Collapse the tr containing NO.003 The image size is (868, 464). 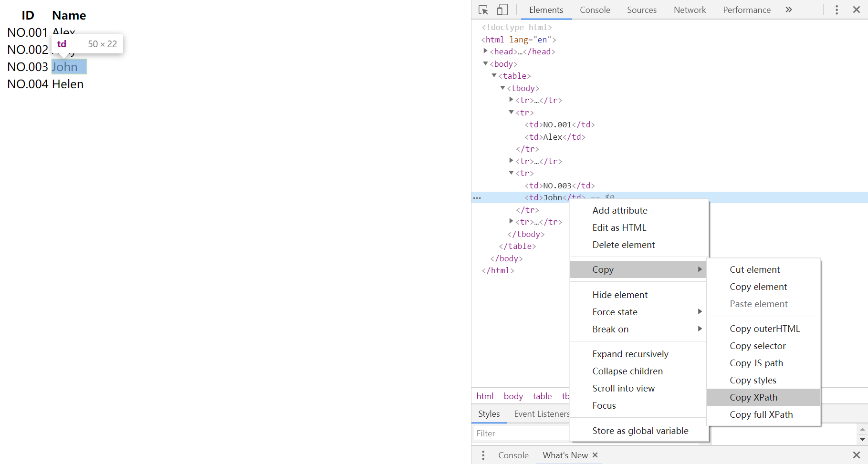click(x=511, y=173)
